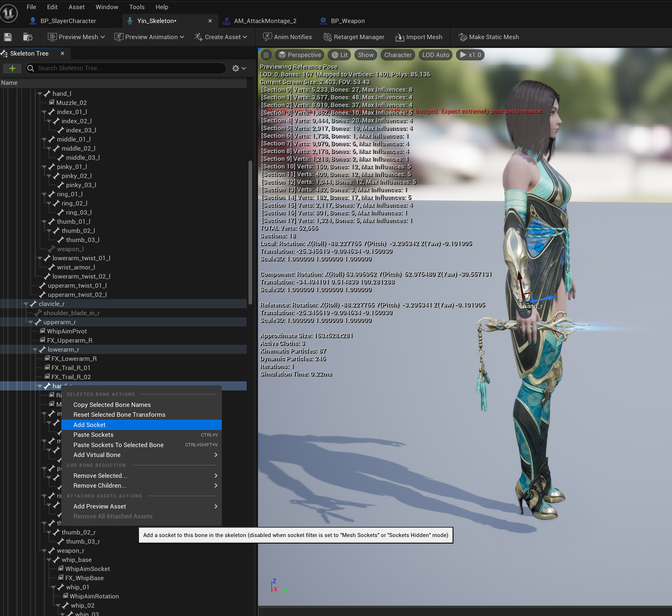Screen dimensions: 672x616
Task: Select the shoulder_blade_in_r bone
Action: pos(71,313)
